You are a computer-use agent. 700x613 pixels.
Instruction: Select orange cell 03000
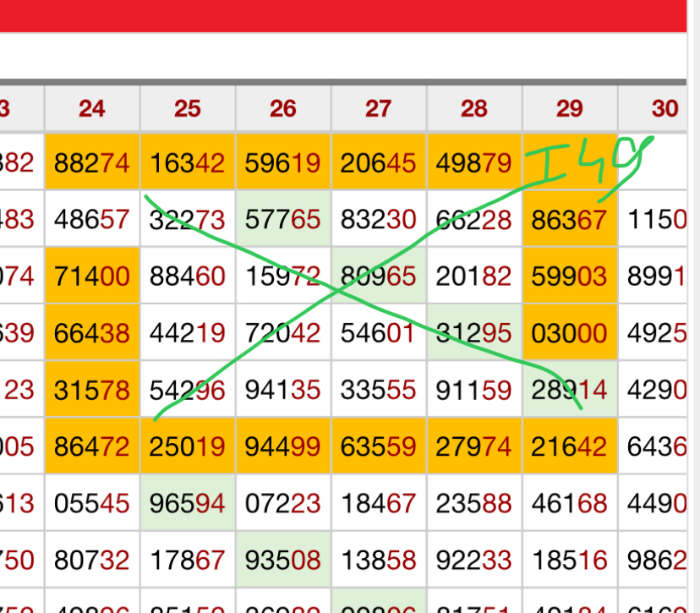tap(570, 333)
